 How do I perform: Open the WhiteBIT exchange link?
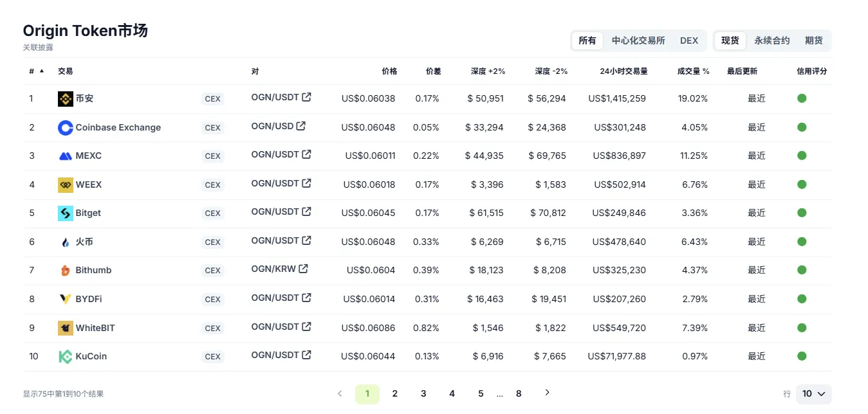[95, 328]
